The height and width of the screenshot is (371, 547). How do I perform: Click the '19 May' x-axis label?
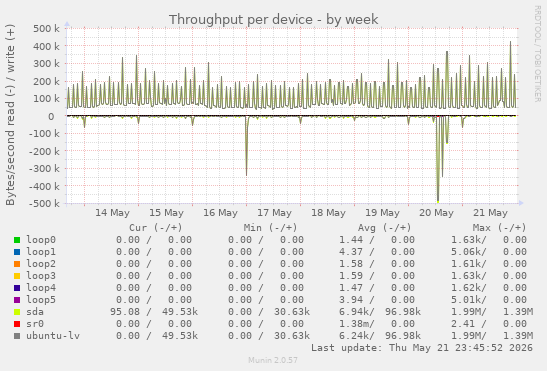pyautogui.click(x=382, y=213)
